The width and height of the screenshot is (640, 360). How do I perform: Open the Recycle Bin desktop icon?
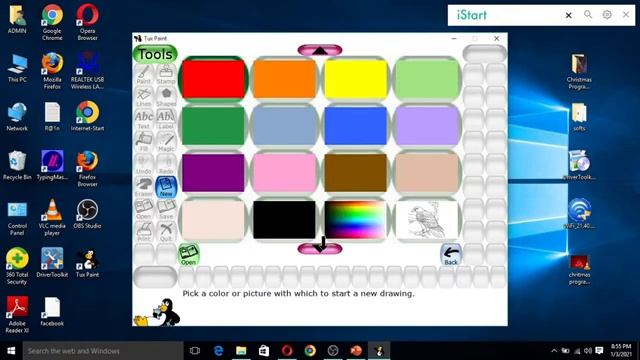click(x=17, y=166)
